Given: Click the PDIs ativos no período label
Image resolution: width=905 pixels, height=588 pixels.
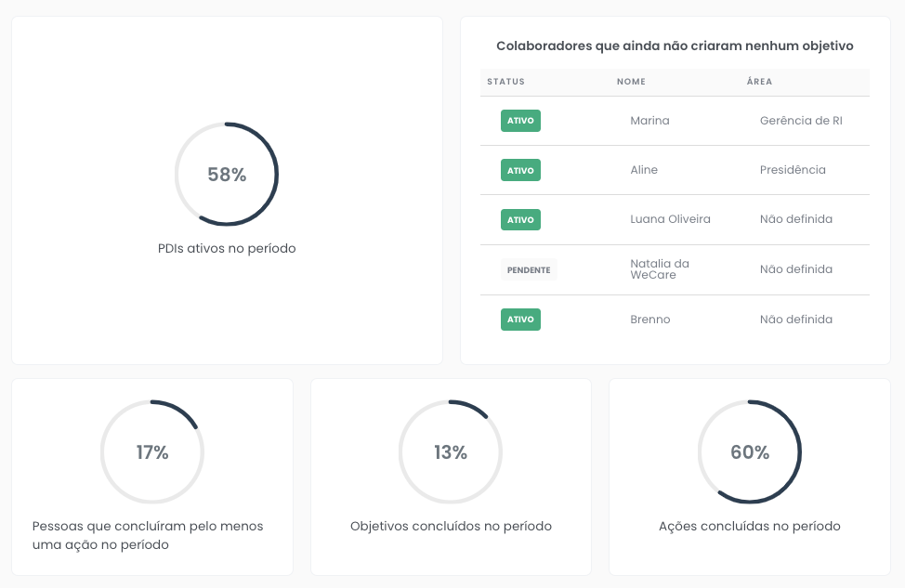Looking at the screenshot, I should coord(227,248).
